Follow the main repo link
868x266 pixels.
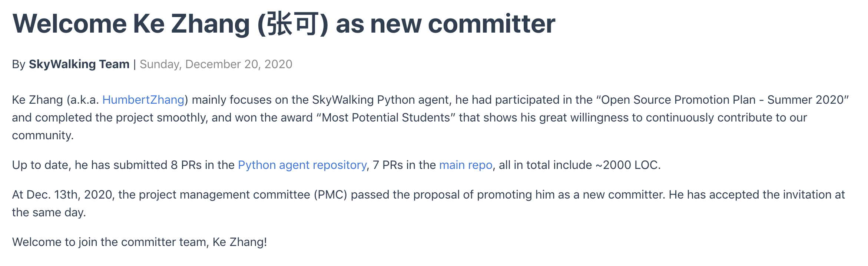click(x=466, y=165)
